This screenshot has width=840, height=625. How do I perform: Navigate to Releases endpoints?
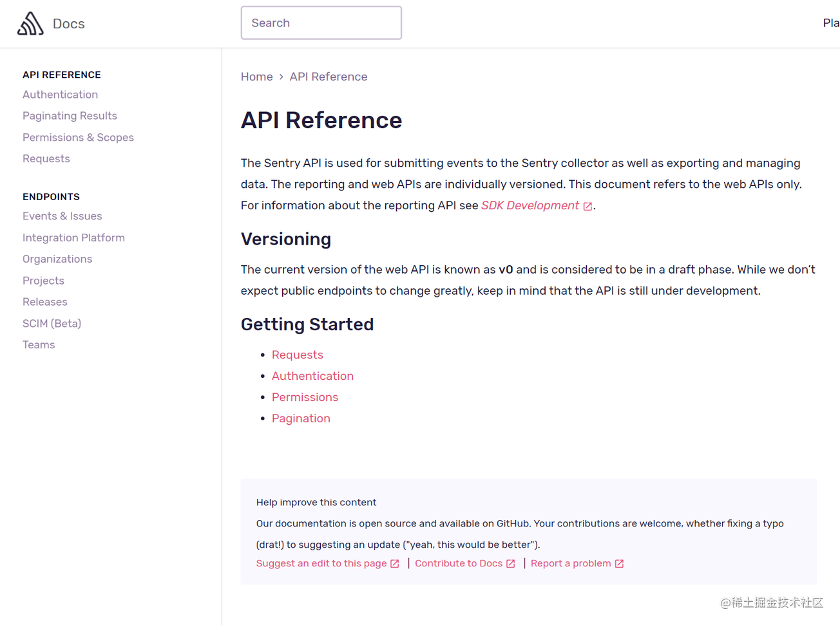coord(44,302)
